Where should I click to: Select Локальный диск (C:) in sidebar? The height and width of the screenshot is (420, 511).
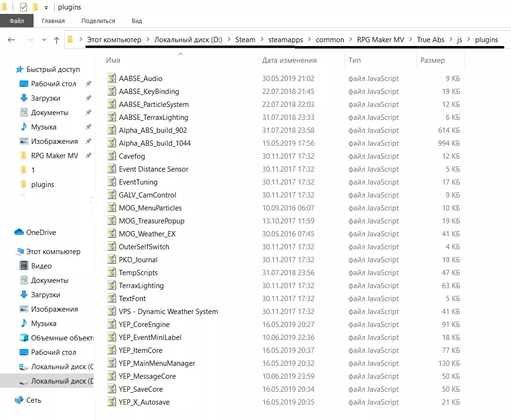(62, 367)
